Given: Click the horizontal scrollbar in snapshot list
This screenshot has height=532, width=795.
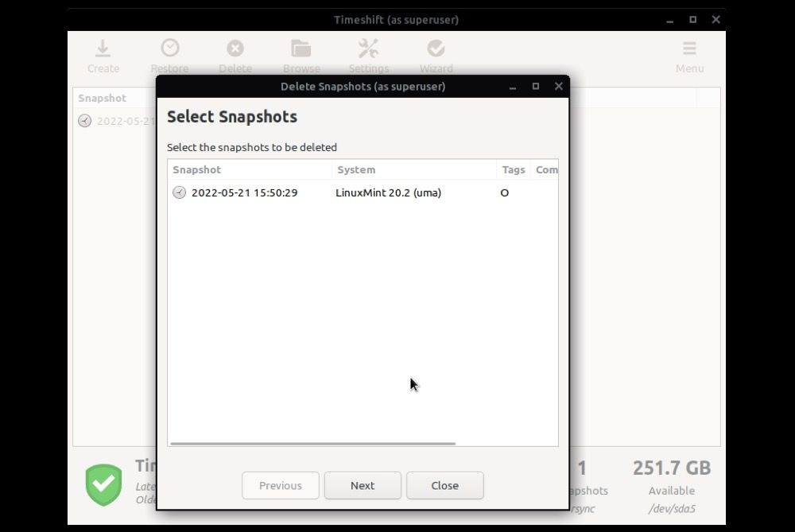Looking at the screenshot, I should pyautogui.click(x=312, y=444).
